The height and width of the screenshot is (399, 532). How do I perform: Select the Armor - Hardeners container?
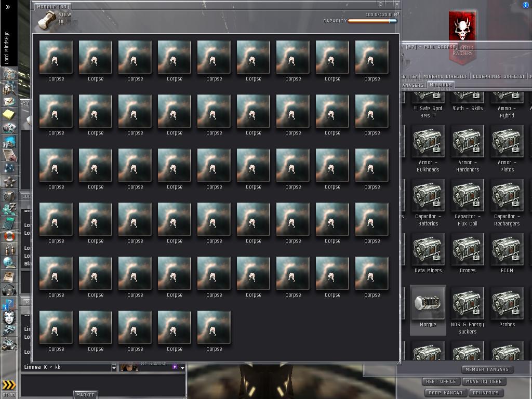(467, 149)
